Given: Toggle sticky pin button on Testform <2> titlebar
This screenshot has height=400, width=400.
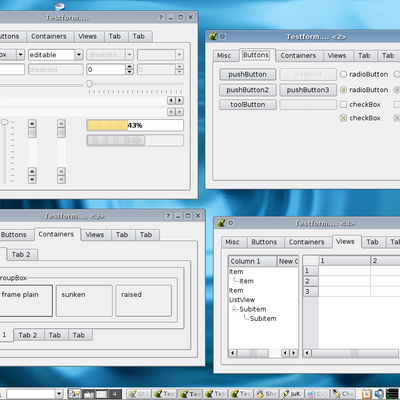Looking at the screenshot, I should (222, 36).
